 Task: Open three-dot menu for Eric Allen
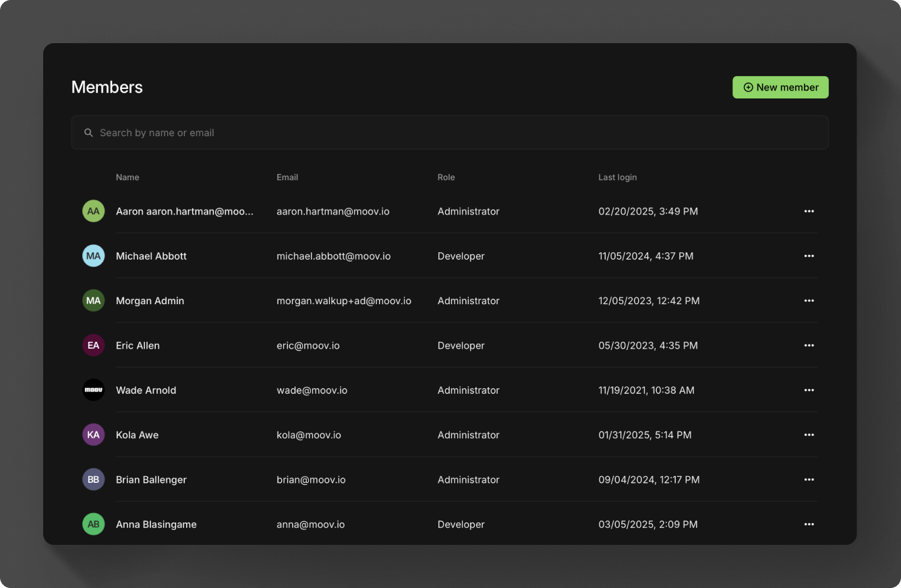809,345
